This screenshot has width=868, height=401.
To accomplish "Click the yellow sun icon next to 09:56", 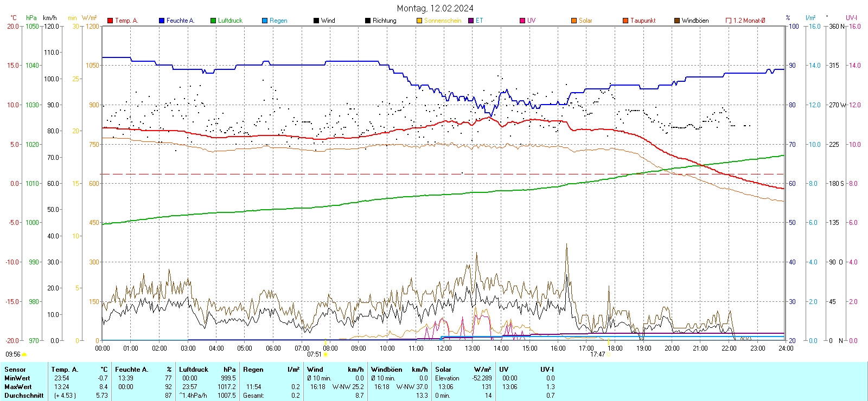I will 24,354.
